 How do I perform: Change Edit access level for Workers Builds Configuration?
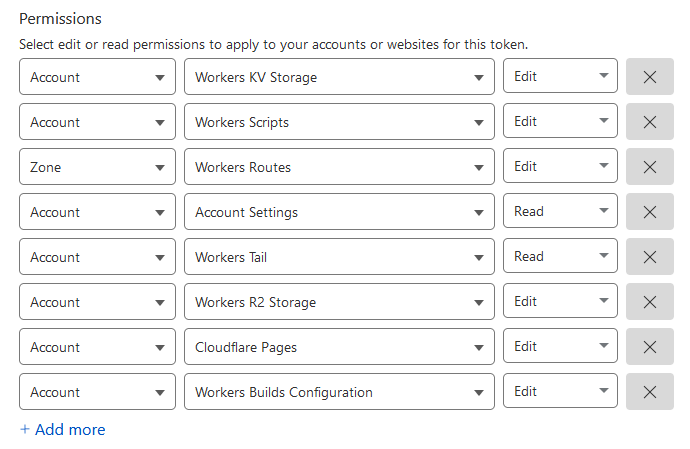pos(560,390)
